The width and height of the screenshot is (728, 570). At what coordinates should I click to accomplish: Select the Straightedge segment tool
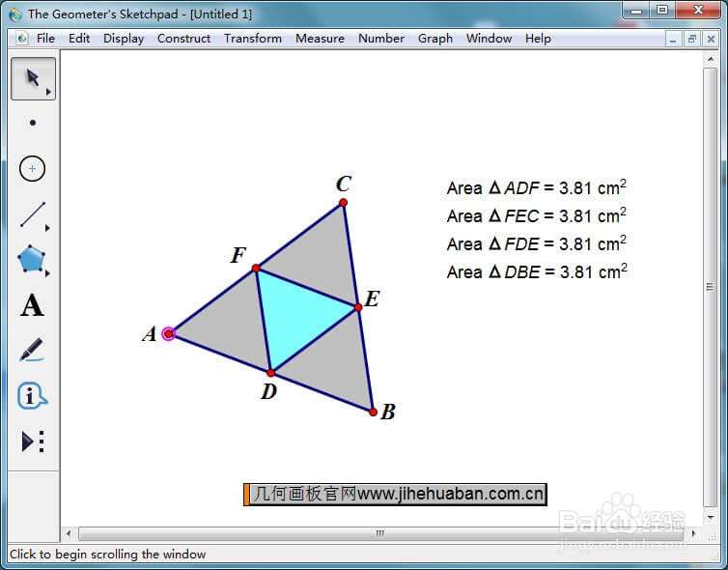(x=33, y=214)
